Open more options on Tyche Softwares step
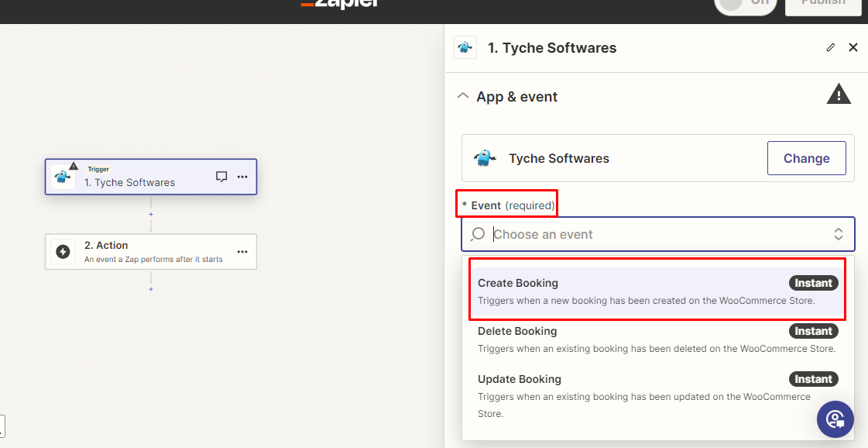This screenshot has width=868, height=448. [242, 177]
